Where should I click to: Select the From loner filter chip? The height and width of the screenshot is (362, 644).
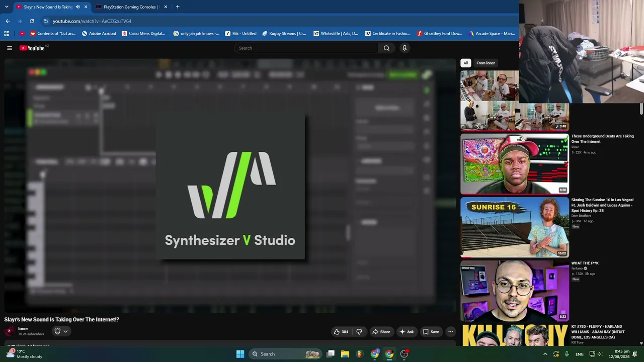pyautogui.click(x=486, y=63)
